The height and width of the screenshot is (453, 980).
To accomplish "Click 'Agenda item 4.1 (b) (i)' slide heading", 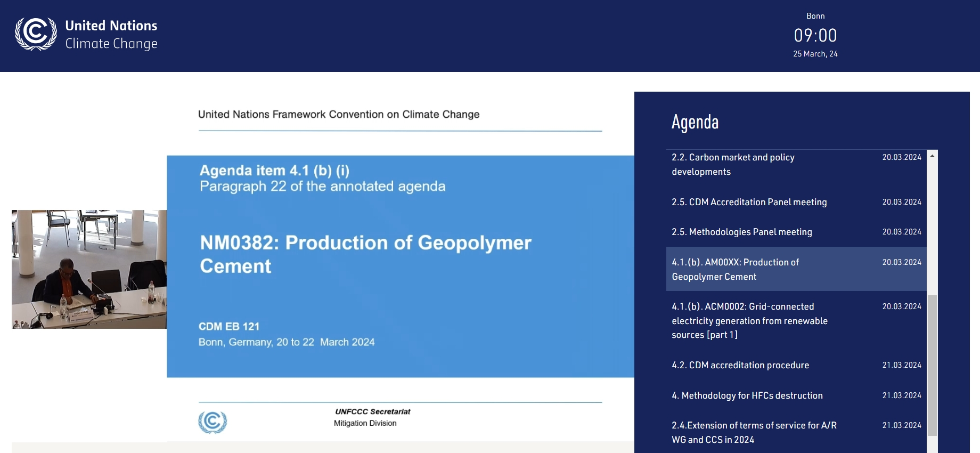I will [x=274, y=171].
